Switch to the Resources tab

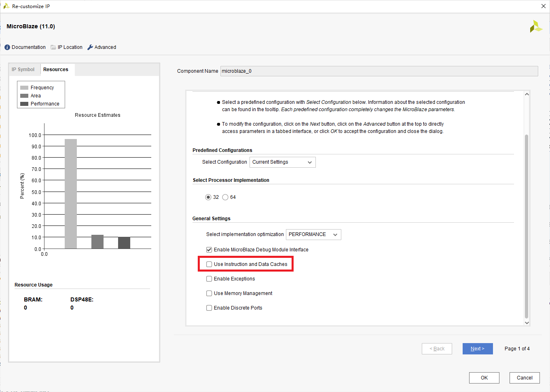coord(56,69)
